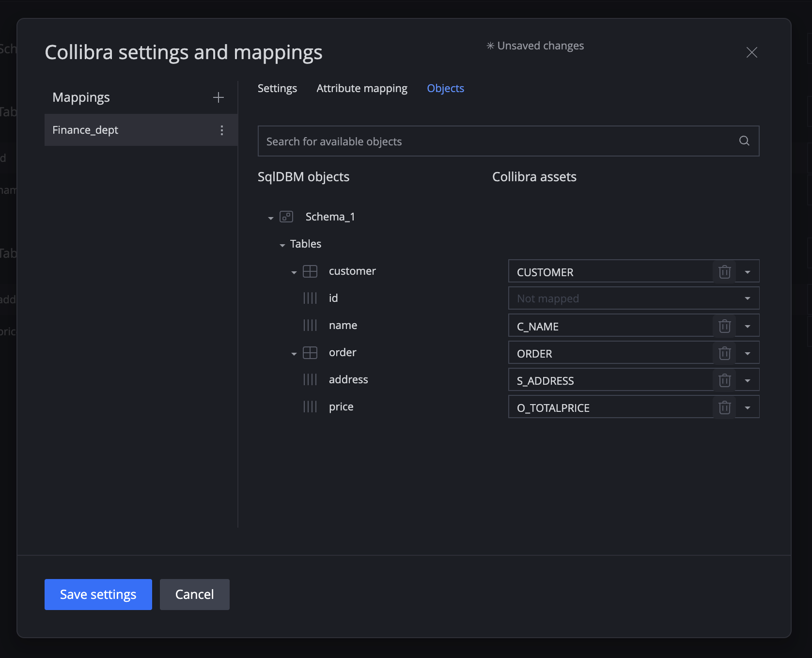Delete the S_ADDRESS asset mapping

point(724,380)
